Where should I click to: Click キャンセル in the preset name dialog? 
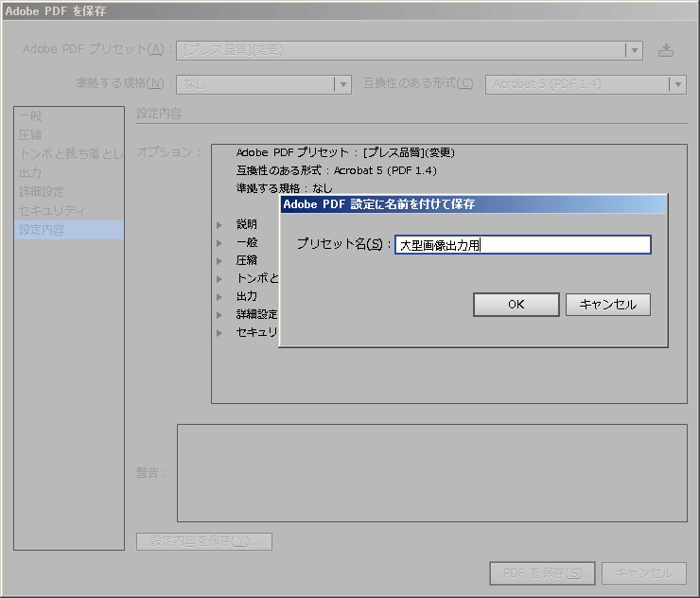point(607,305)
